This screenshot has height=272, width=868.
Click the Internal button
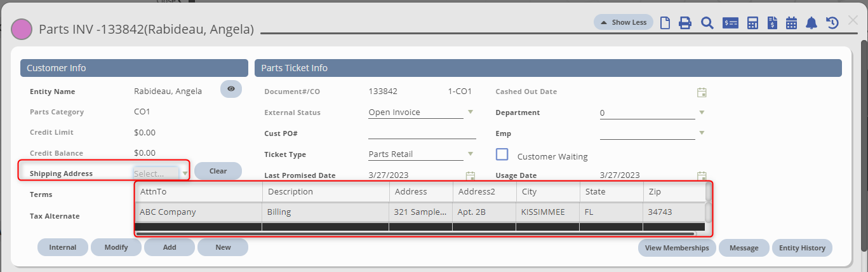tap(63, 247)
